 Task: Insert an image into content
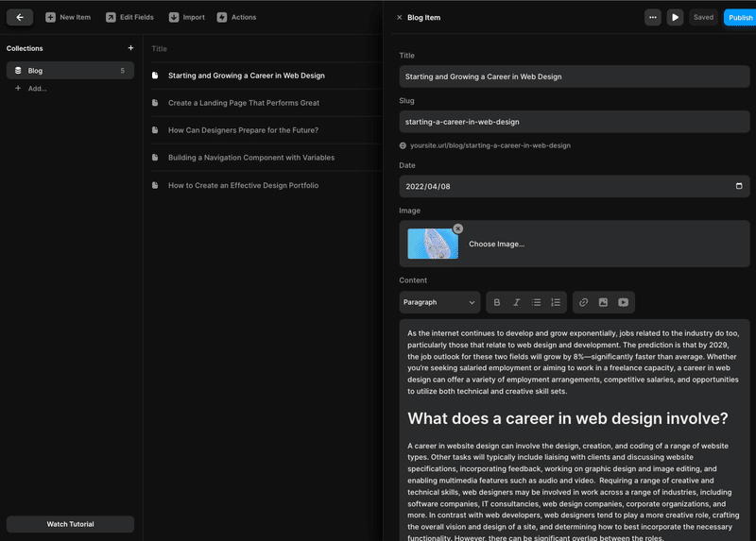603,302
